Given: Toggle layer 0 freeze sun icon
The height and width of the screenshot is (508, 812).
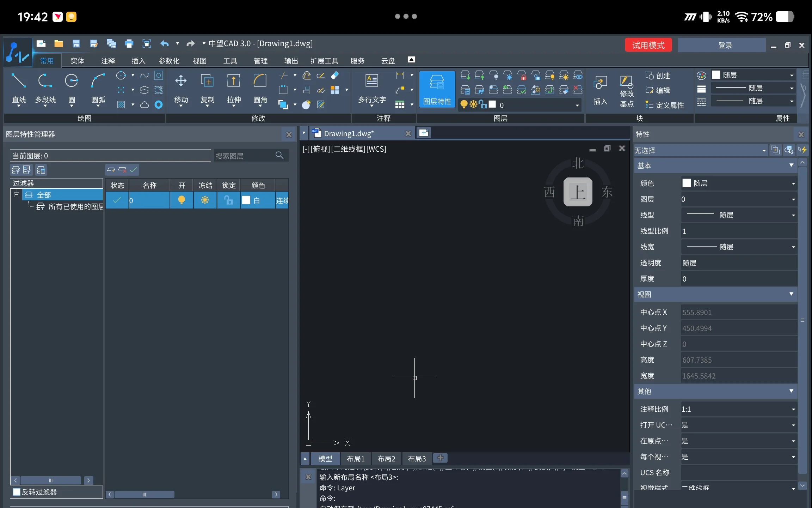Looking at the screenshot, I should click(x=205, y=200).
